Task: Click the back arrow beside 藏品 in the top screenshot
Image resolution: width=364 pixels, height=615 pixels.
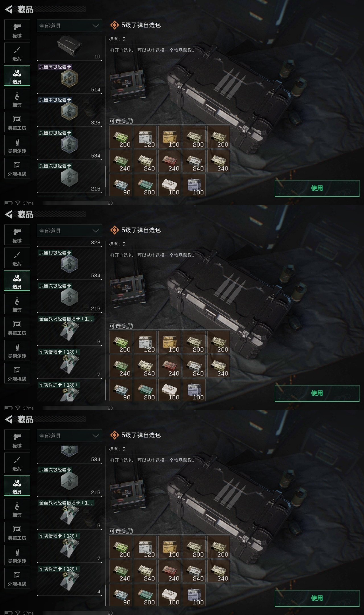Action: point(9,9)
